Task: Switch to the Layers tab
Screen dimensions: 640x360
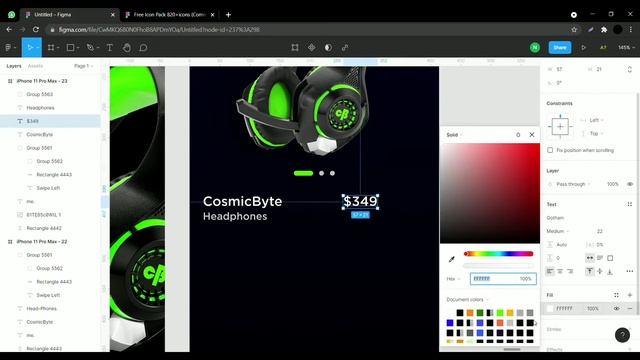Action: click(13, 66)
